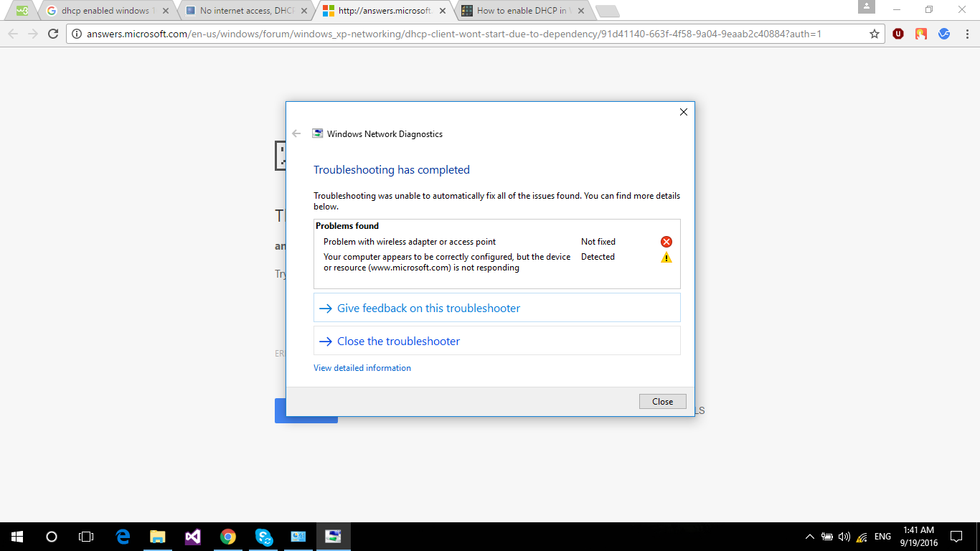
Task: Click the Chrome address bar URL
Action: coord(454,34)
